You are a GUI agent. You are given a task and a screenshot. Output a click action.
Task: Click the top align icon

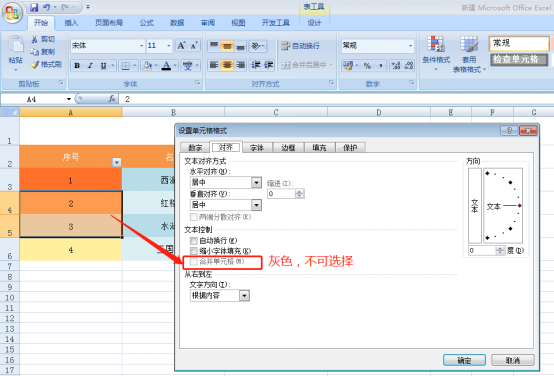214,46
